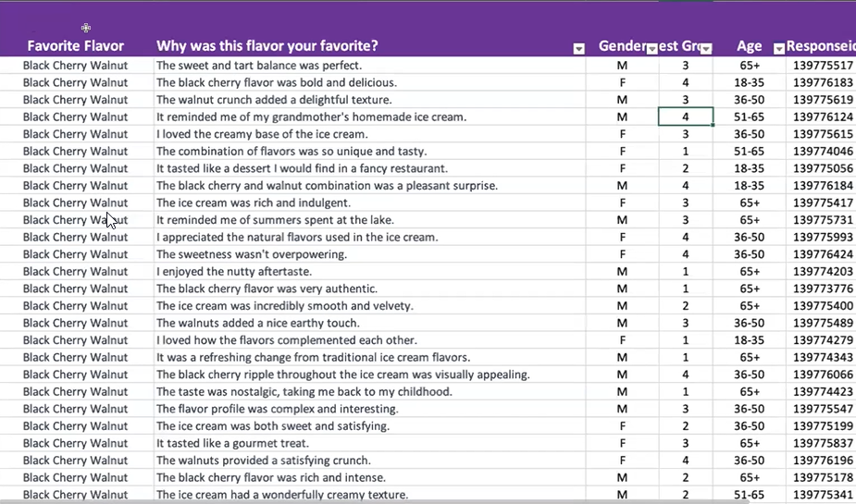The height and width of the screenshot is (504, 856).
Task: Select the 'nice earthy touch' comment cell
Action: pyautogui.click(x=369, y=323)
